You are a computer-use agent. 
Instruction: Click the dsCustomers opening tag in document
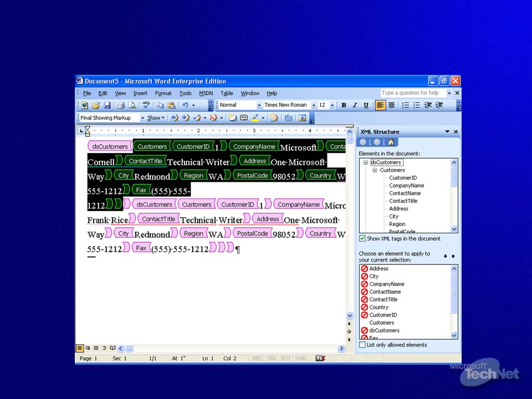tap(110, 146)
